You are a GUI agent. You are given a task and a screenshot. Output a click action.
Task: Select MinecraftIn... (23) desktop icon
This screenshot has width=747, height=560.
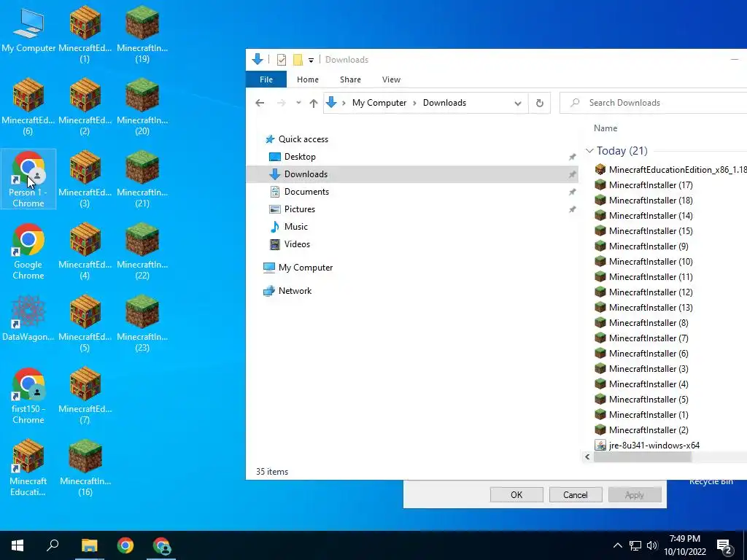point(142,323)
